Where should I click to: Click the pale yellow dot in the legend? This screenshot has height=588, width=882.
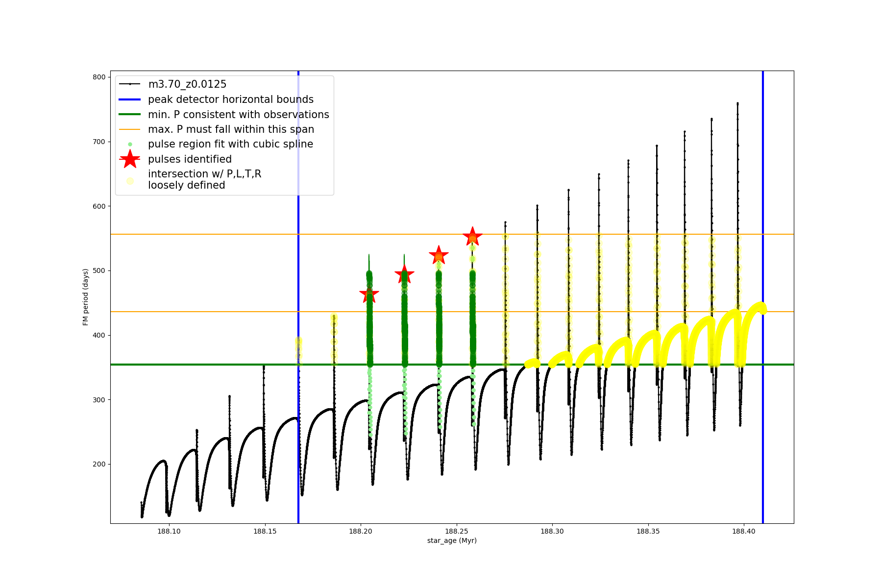pos(130,181)
